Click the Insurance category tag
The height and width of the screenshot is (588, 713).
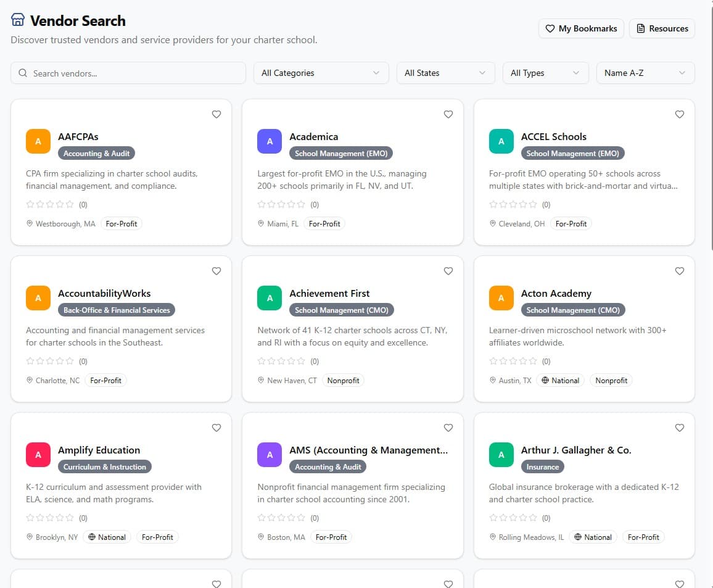pos(543,466)
